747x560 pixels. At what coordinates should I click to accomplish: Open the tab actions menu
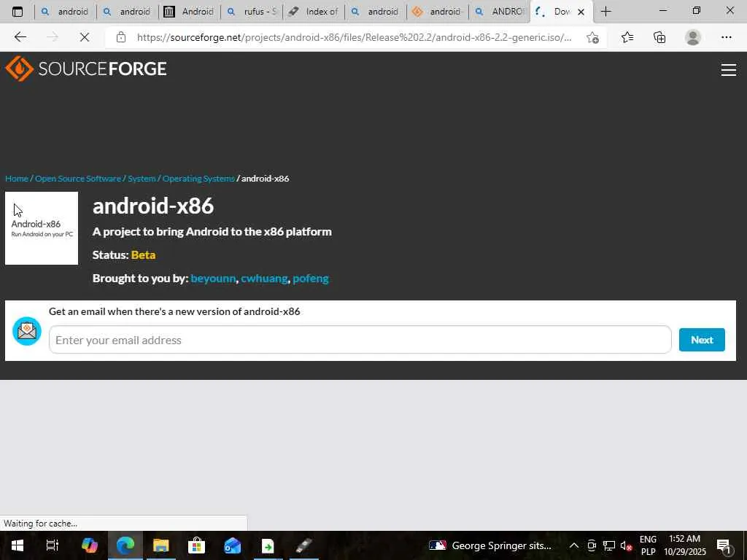[x=18, y=12]
